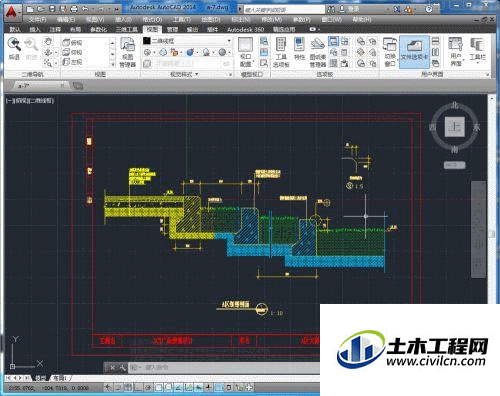Click the keyword search input field
This screenshot has width=500, height=396.
pos(284,10)
